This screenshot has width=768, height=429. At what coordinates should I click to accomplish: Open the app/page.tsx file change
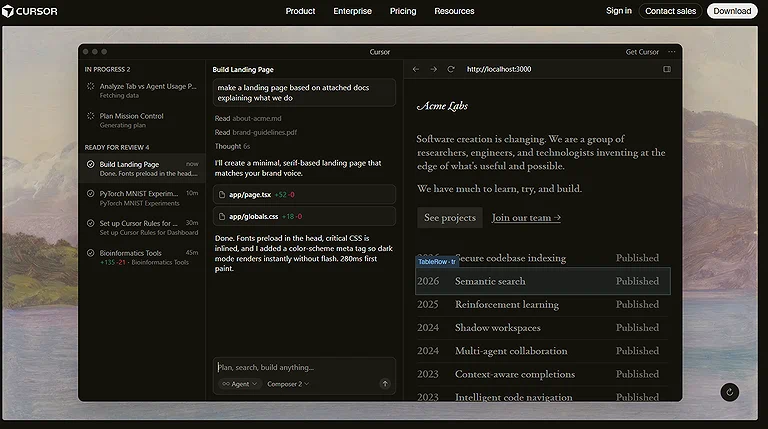click(x=304, y=194)
